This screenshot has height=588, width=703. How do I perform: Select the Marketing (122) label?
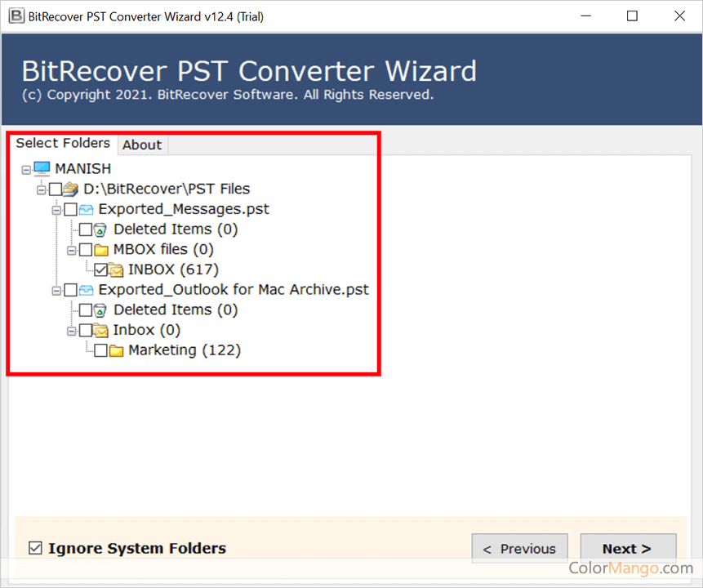185,350
